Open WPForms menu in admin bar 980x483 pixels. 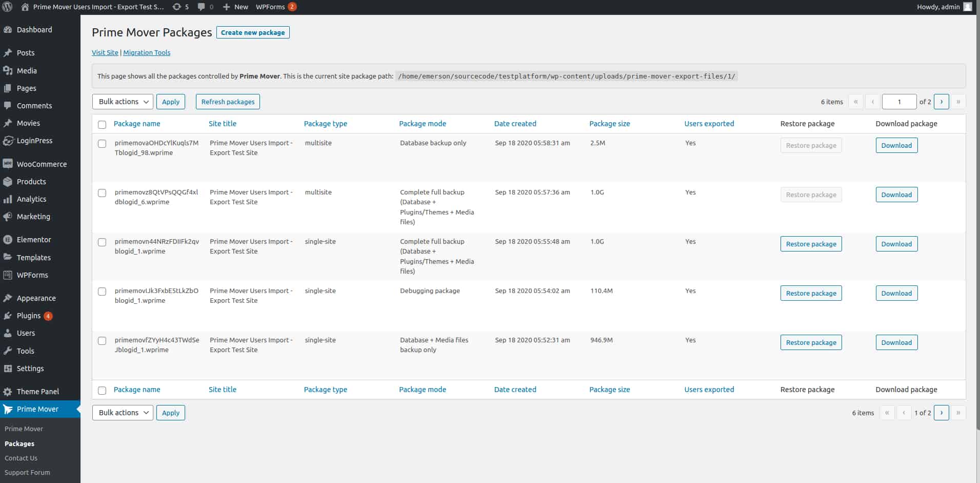coord(276,7)
